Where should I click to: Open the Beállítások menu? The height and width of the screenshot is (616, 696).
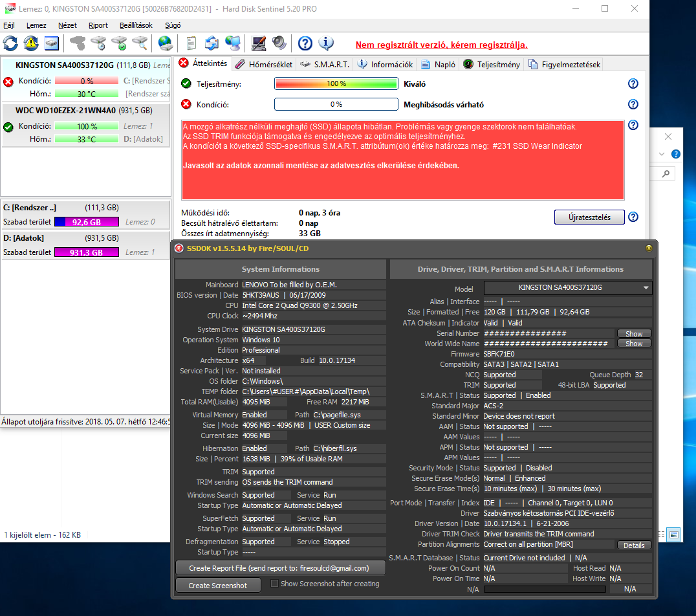[136, 25]
